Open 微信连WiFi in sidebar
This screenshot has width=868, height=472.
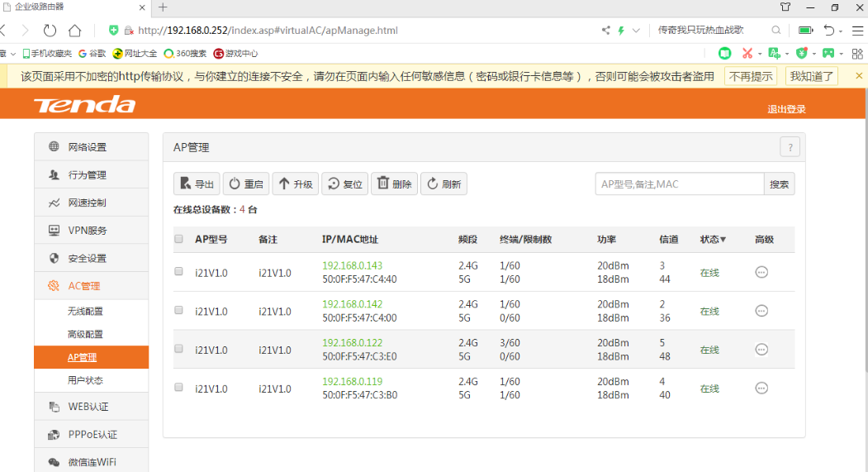[92, 462]
